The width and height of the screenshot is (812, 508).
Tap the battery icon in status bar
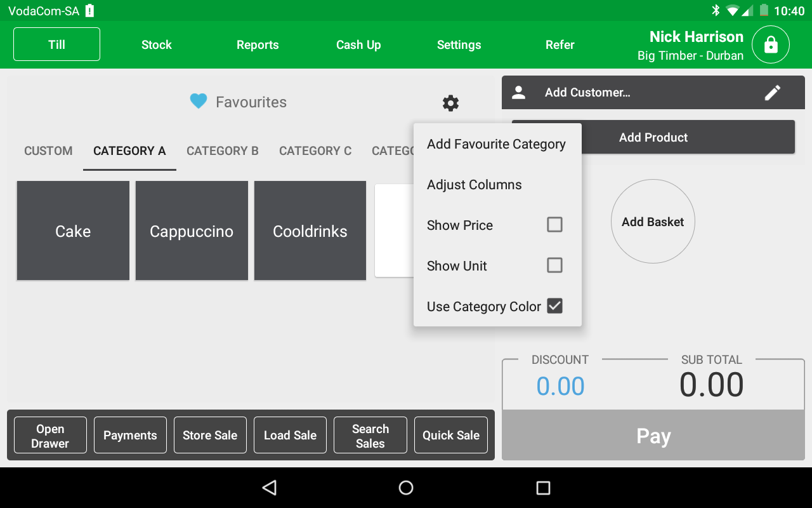764,10
